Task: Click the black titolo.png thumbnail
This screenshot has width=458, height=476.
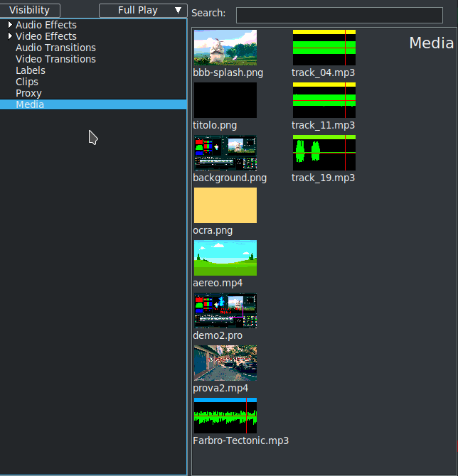Action: tap(225, 100)
